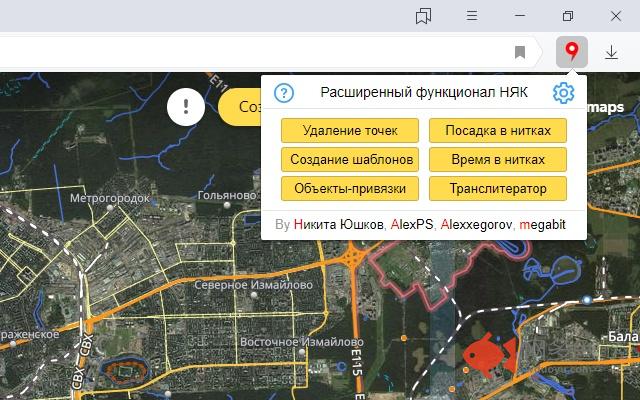Open the extension help question mark icon
640x400 pixels.
point(284,93)
